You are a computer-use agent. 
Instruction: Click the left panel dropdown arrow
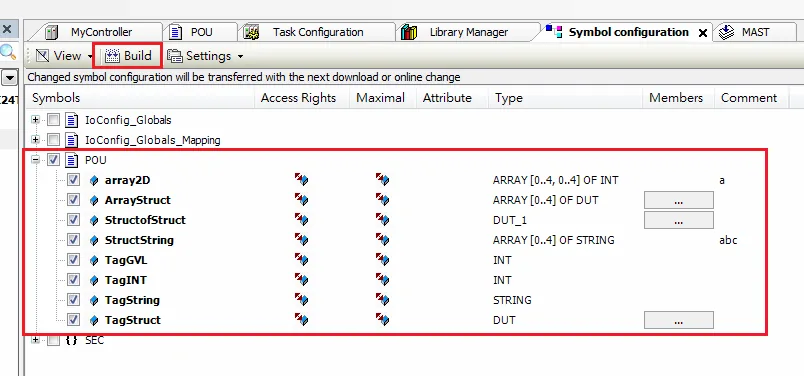[10, 78]
